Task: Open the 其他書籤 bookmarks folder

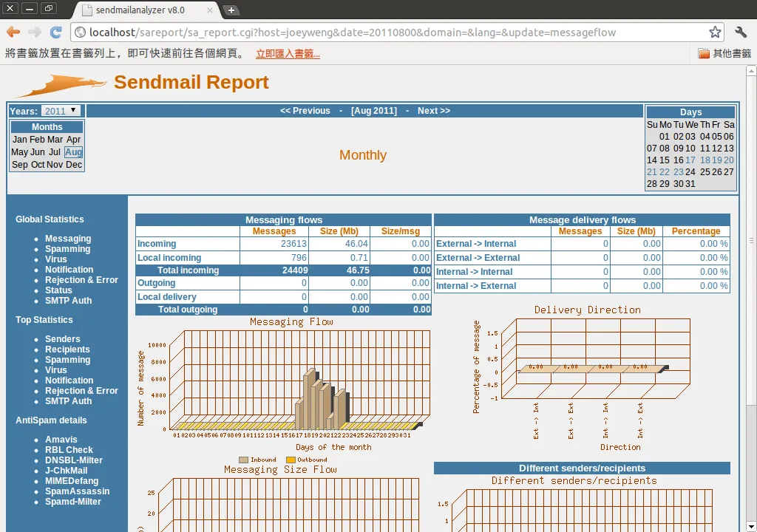Action: tap(724, 53)
